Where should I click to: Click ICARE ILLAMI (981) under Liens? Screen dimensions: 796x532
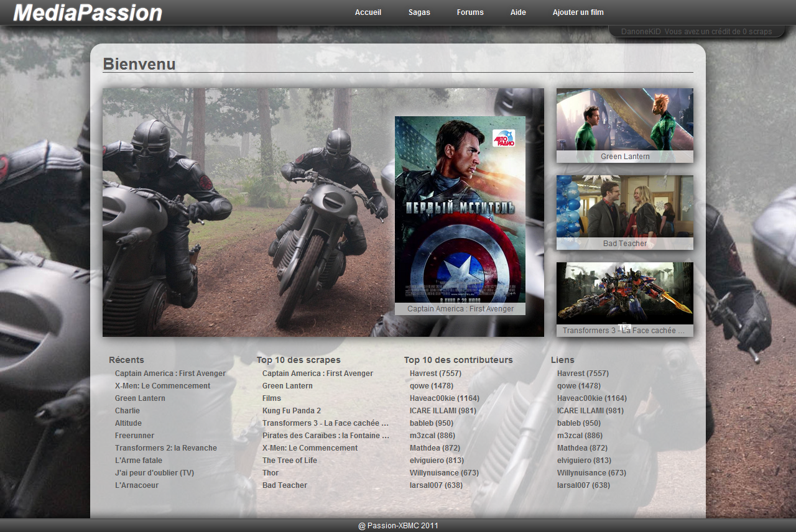[x=590, y=411]
